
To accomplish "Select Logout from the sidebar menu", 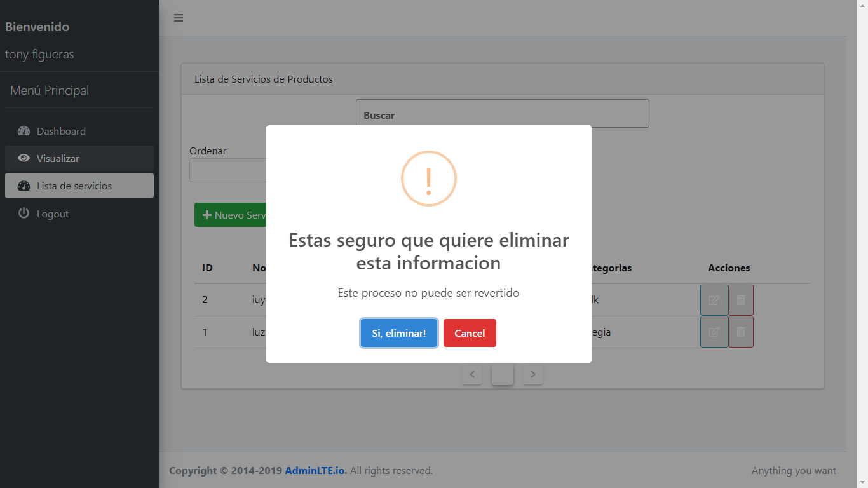I will (x=53, y=213).
